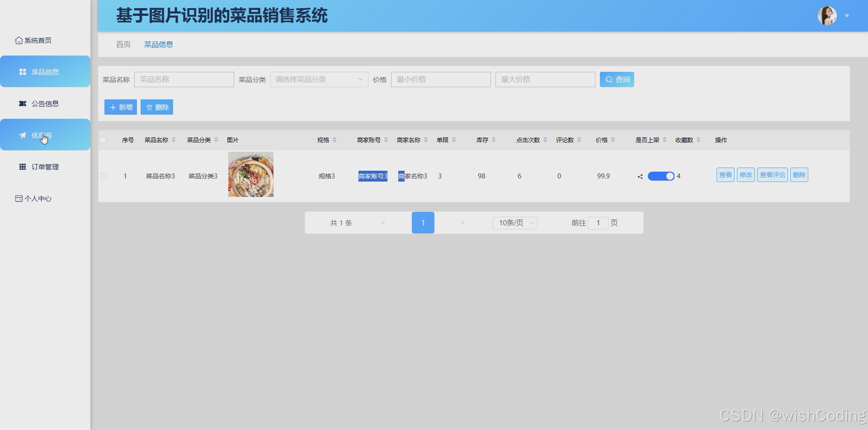The width and height of the screenshot is (868, 430).
Task: Open 个人中心 from the sidebar
Action: (19, 198)
